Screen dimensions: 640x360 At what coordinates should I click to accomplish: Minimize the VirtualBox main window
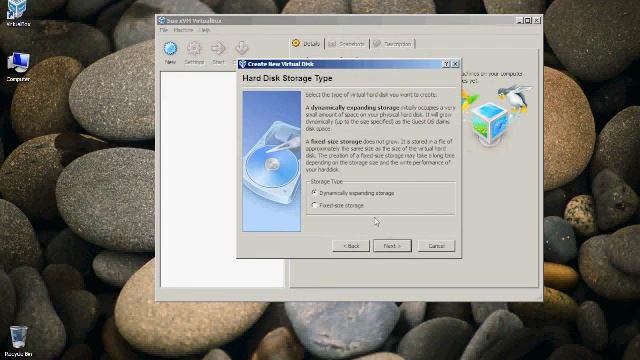pyautogui.click(x=519, y=20)
